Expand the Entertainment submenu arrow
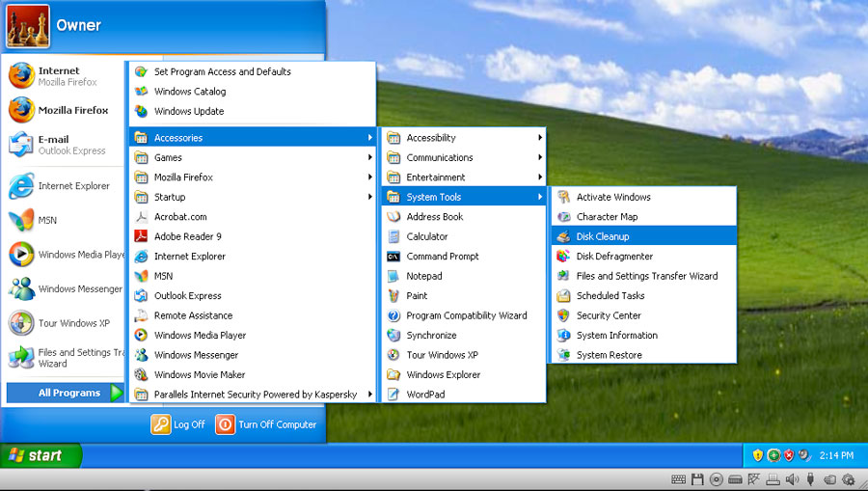 (x=540, y=177)
